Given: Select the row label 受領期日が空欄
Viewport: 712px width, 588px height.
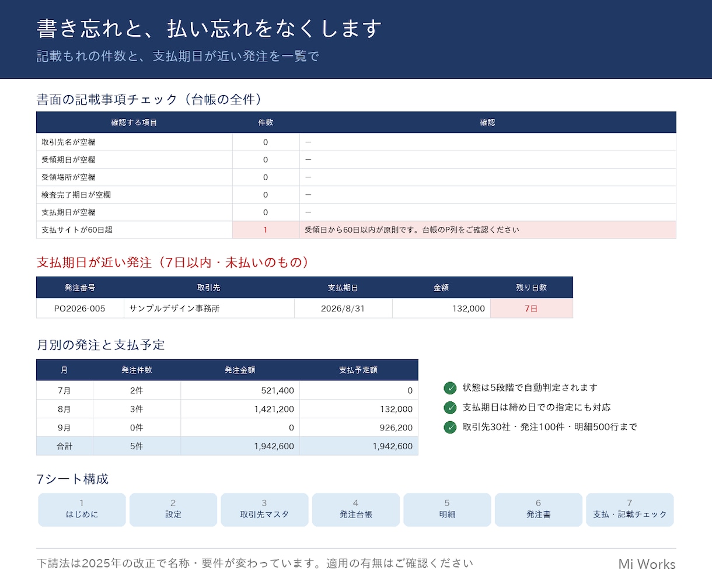Looking at the screenshot, I should tap(68, 160).
